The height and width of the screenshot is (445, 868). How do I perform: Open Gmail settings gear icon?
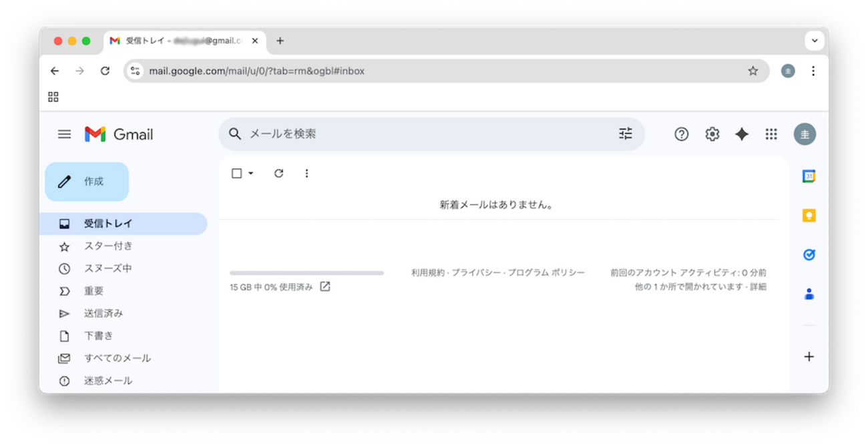point(712,134)
